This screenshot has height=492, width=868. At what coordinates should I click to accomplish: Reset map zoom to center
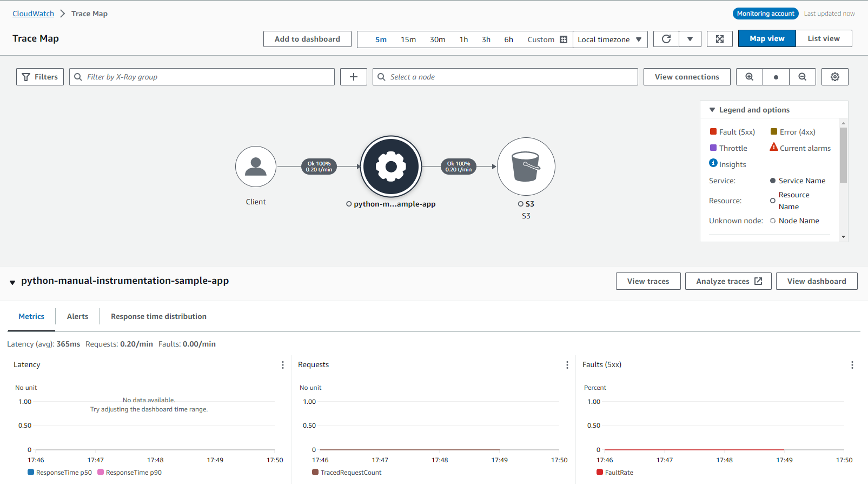click(776, 77)
